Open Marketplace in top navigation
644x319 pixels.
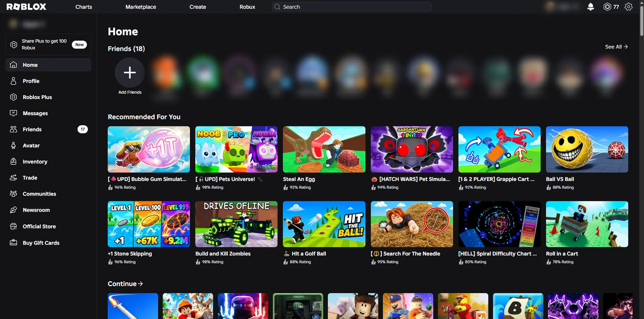click(141, 7)
